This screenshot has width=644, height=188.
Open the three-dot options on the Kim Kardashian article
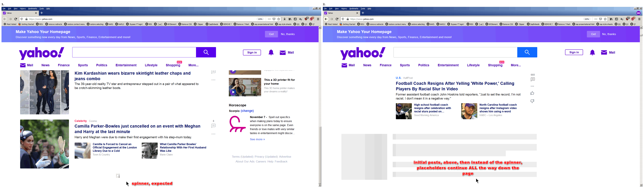[x=214, y=80]
